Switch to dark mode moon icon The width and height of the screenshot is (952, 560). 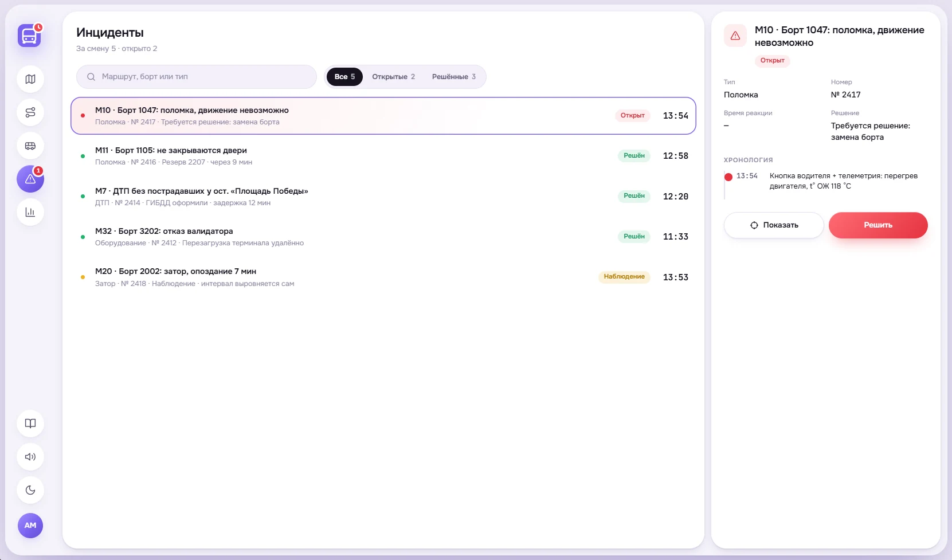click(x=30, y=490)
